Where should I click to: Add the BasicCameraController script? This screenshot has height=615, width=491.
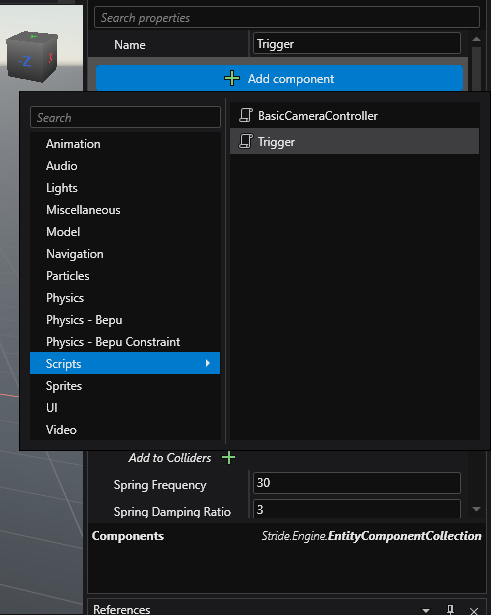click(355, 115)
